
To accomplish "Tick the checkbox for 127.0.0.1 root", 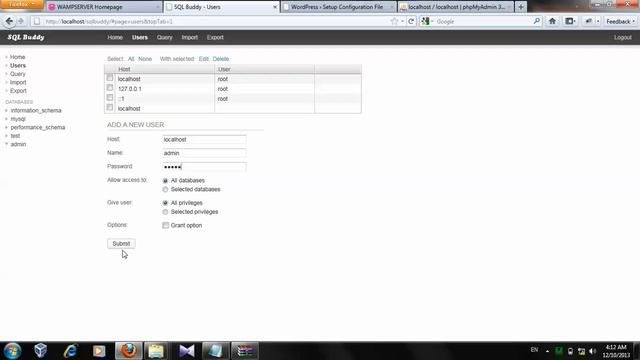I will tap(110, 88).
